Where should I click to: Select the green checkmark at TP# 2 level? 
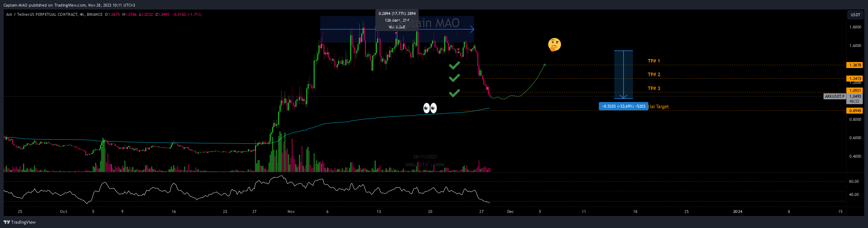coord(454,78)
